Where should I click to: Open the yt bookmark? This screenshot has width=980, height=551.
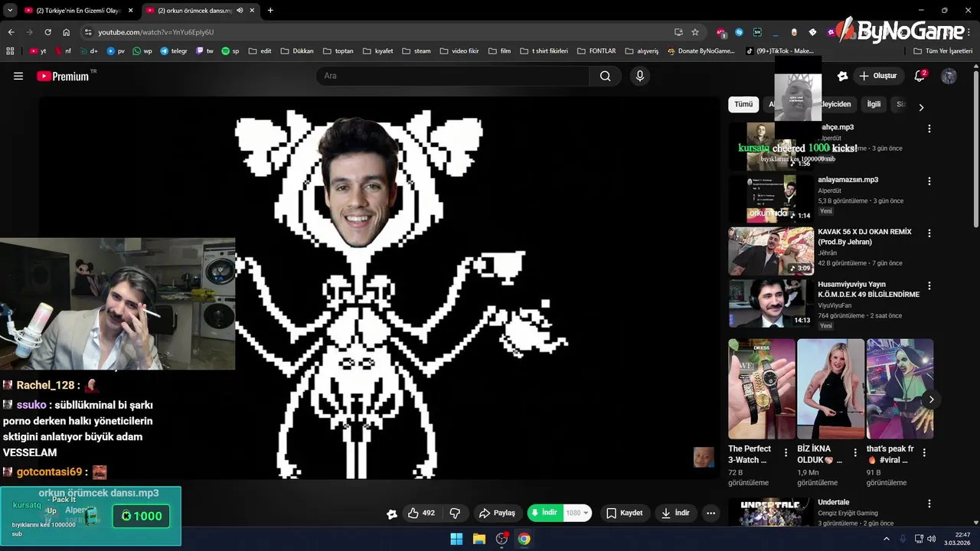coord(38,51)
